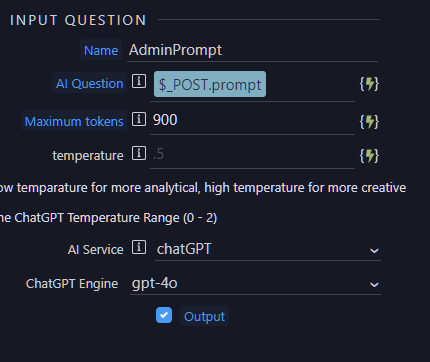Image resolution: width=430 pixels, height=362 pixels.
Task: Focus the temperature input showing .5
Action: [x=252, y=155]
